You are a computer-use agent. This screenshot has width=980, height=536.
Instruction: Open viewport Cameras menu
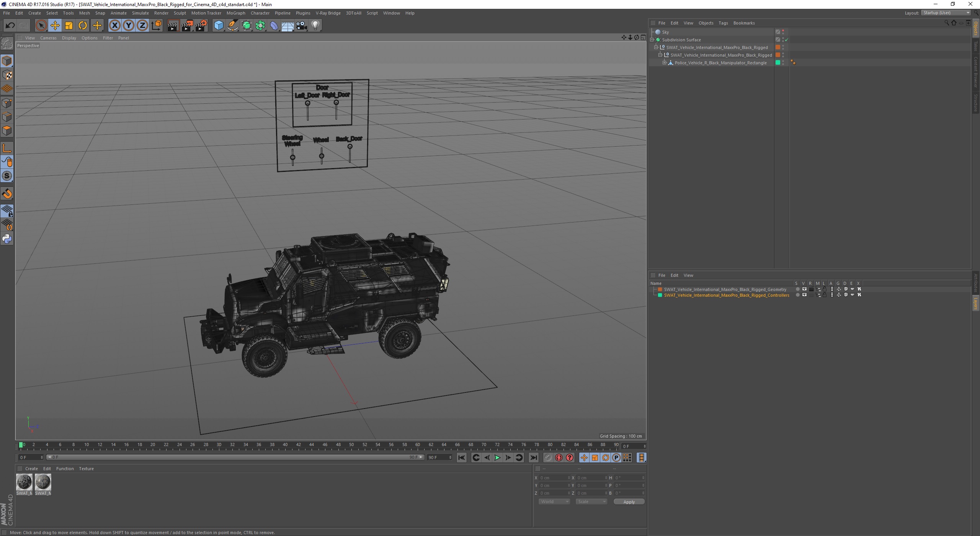pos(48,38)
